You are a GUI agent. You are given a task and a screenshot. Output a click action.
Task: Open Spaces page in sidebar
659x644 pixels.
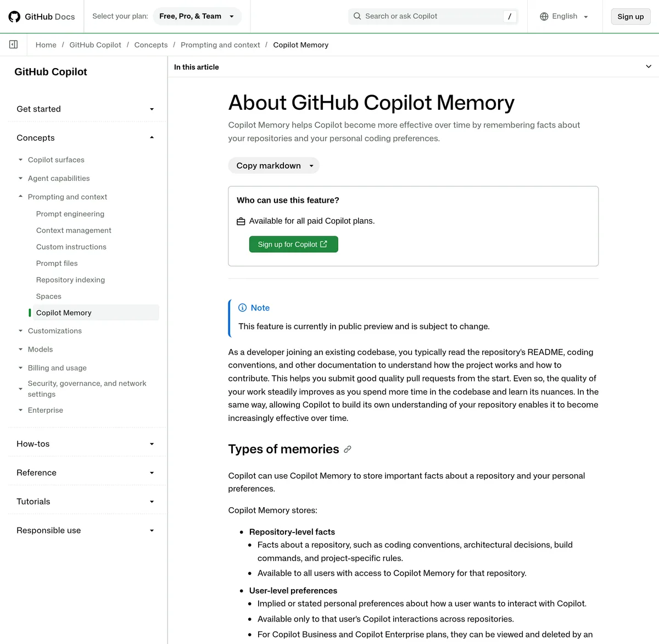click(x=49, y=296)
